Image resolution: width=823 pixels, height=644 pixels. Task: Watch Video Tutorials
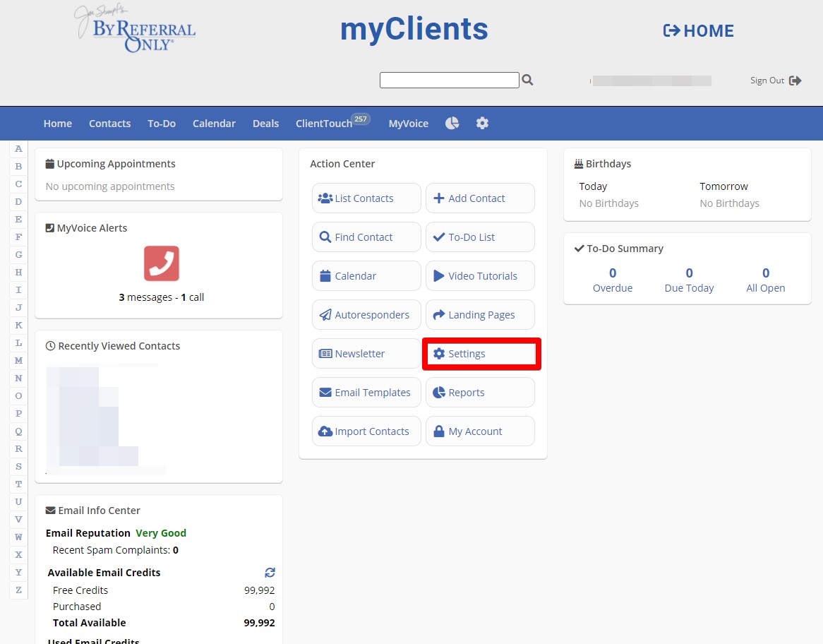click(x=480, y=276)
